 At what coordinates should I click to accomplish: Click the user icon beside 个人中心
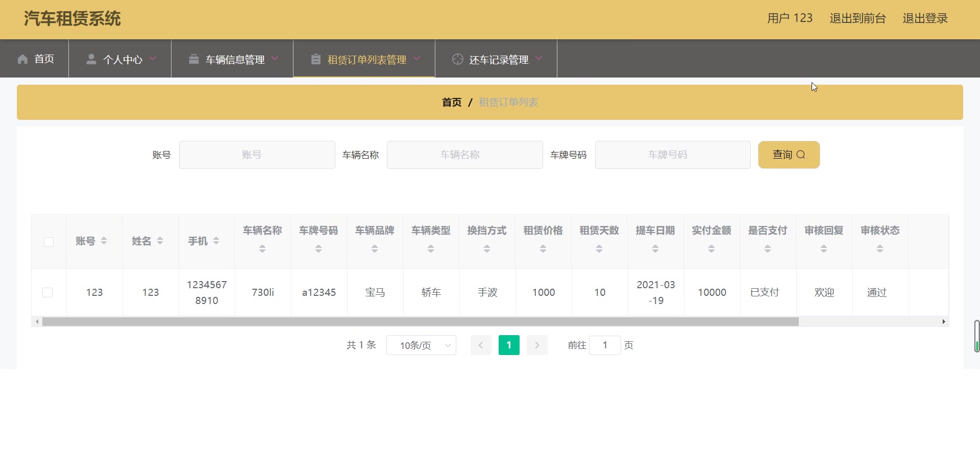91,59
